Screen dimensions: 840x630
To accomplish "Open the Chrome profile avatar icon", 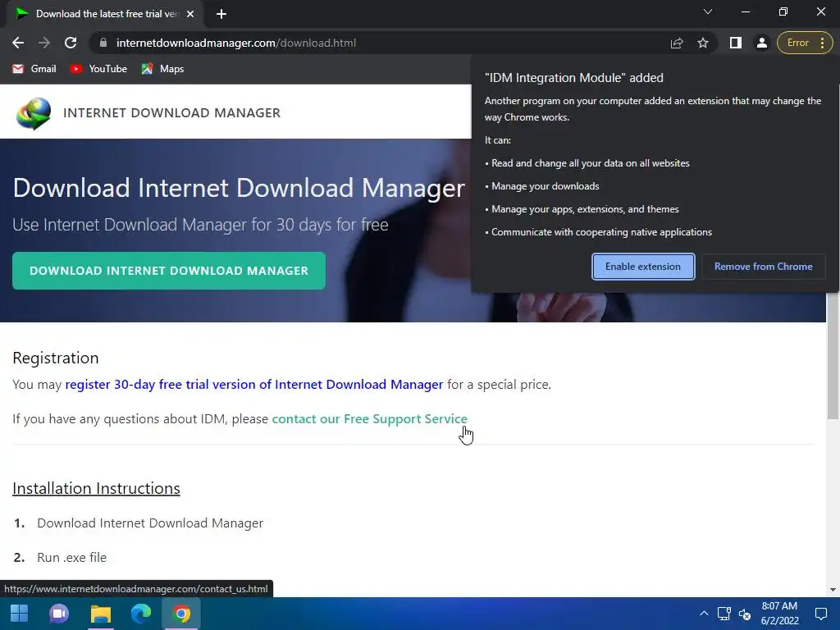I will click(x=761, y=43).
